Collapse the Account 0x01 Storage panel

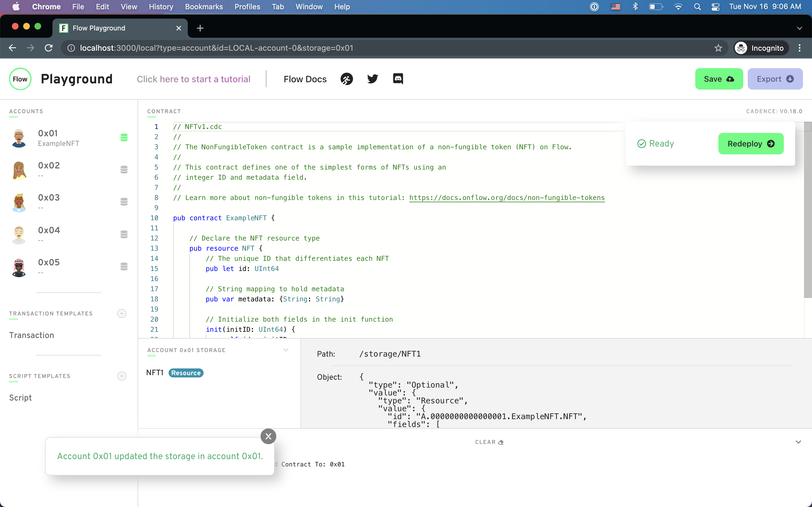pyautogui.click(x=286, y=350)
